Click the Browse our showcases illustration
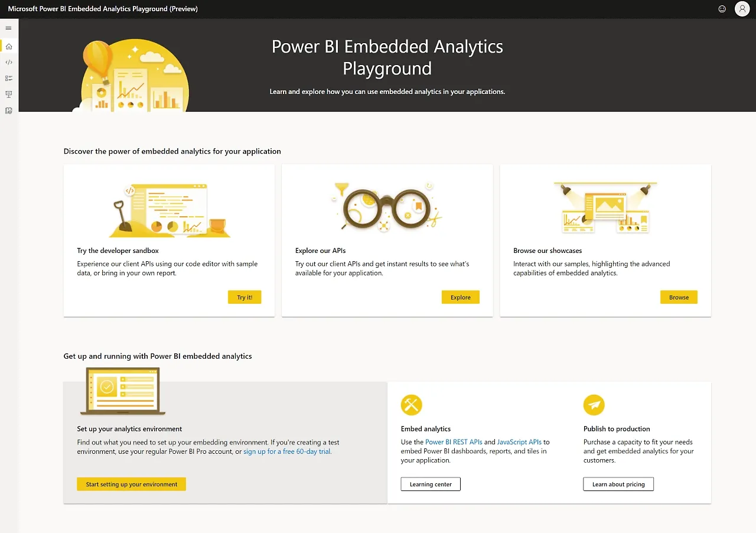This screenshot has height=533, width=756. [x=605, y=209]
